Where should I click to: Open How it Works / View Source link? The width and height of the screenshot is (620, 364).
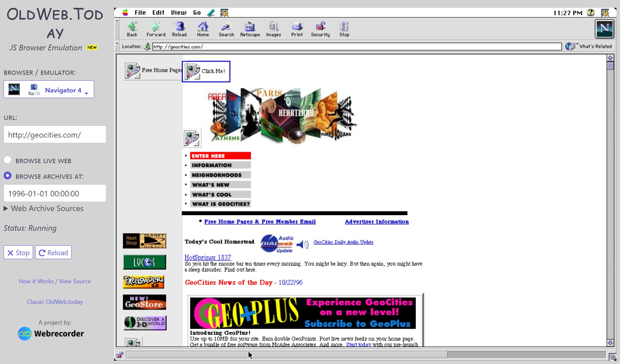point(55,281)
